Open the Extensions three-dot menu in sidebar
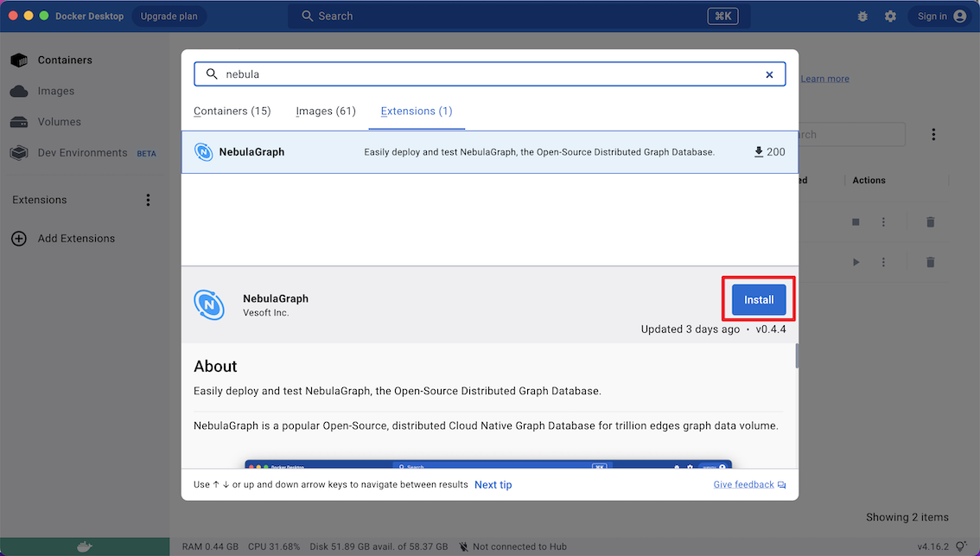Viewport: 980px width, 556px height. click(148, 200)
